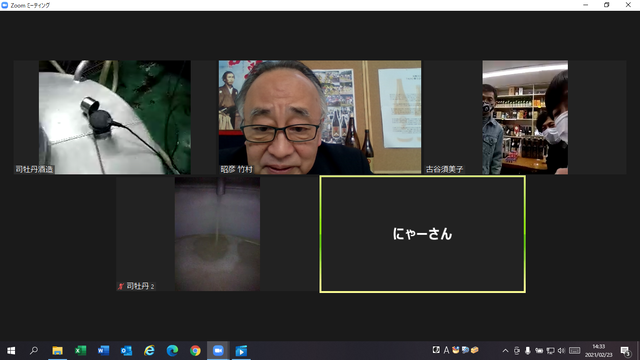Click the USB device tray icon
Viewport: 640px width, 360px height.
point(517,351)
